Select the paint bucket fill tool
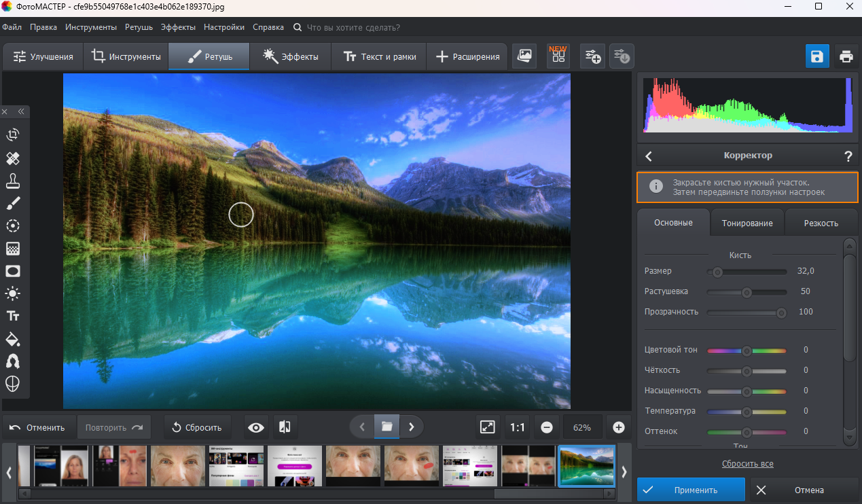Image resolution: width=862 pixels, height=504 pixels. point(12,338)
